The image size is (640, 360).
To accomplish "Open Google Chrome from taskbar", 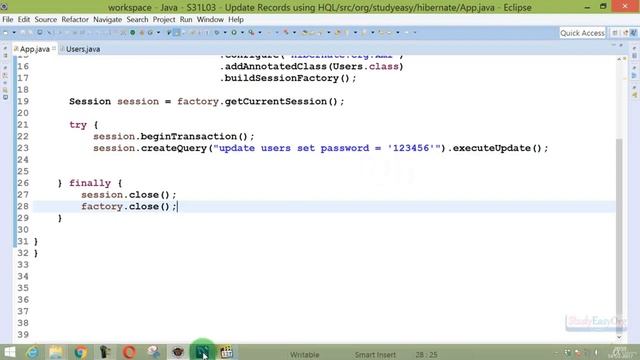I will coord(81,352).
